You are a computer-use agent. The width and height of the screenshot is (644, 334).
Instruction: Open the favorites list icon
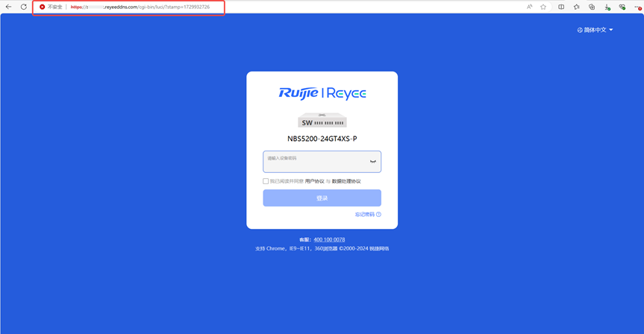point(577,7)
